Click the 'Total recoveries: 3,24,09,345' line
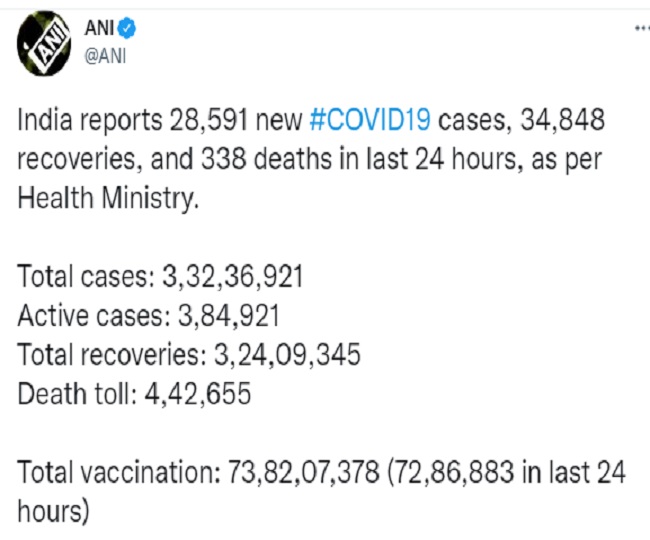The image size is (650, 540). point(189,355)
